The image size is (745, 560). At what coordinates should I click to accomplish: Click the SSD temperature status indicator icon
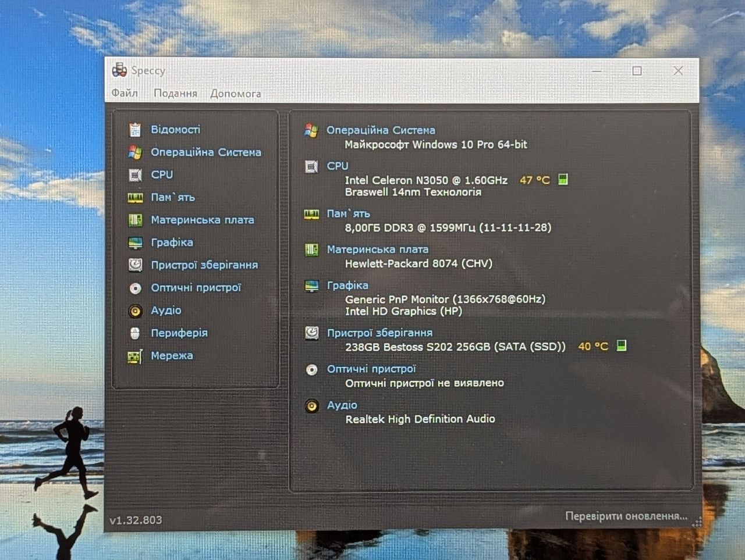622,345
